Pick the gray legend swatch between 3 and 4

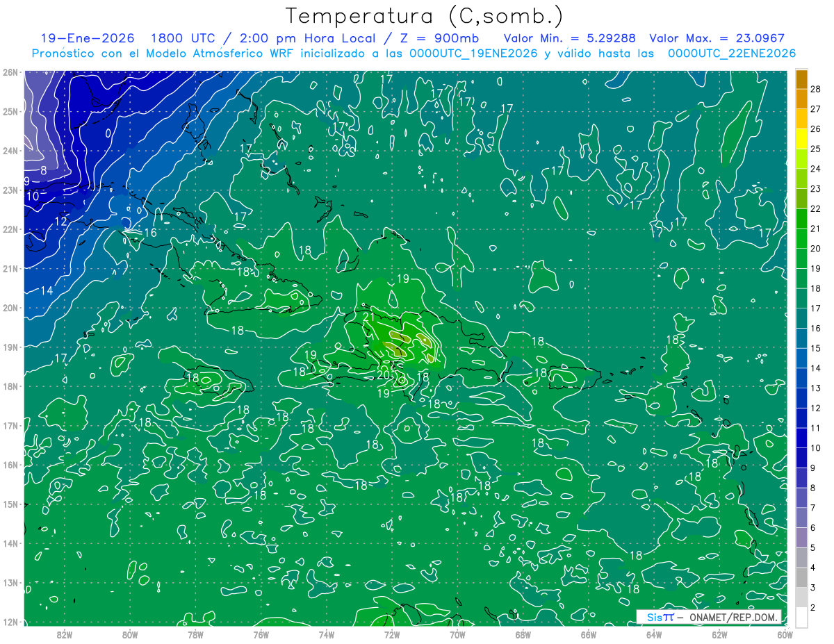(x=801, y=577)
